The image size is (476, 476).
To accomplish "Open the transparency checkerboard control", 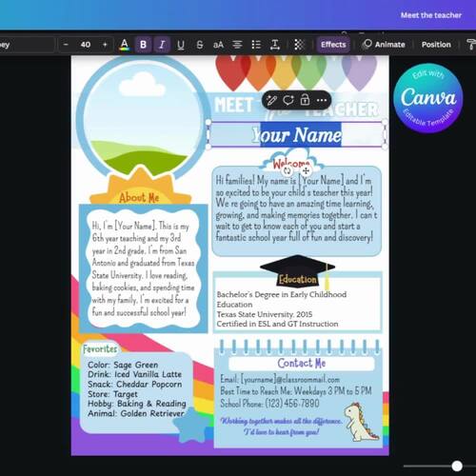I will (x=299, y=45).
